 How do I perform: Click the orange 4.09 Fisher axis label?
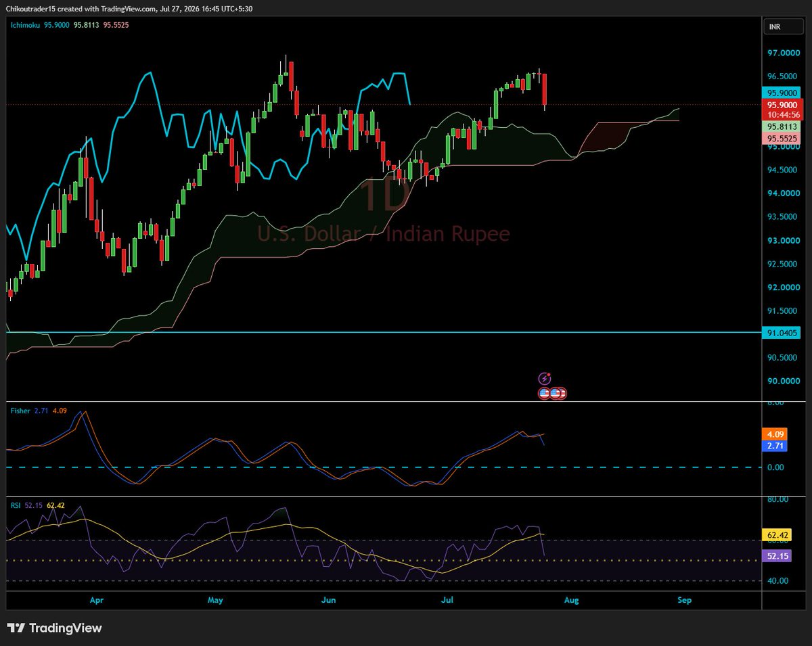point(775,434)
